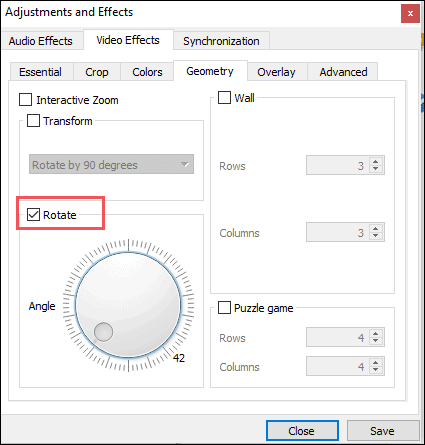The width and height of the screenshot is (425, 445).
Task: Click the Puzzle game Rows up arrow
Action: click(376, 333)
